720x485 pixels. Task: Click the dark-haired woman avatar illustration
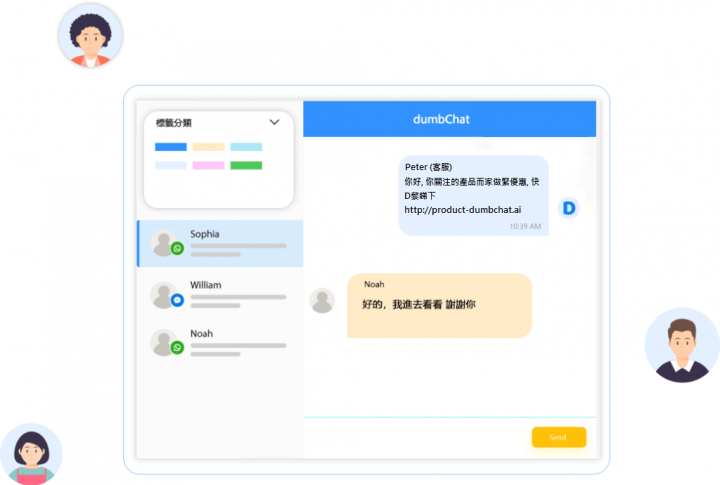(31, 454)
